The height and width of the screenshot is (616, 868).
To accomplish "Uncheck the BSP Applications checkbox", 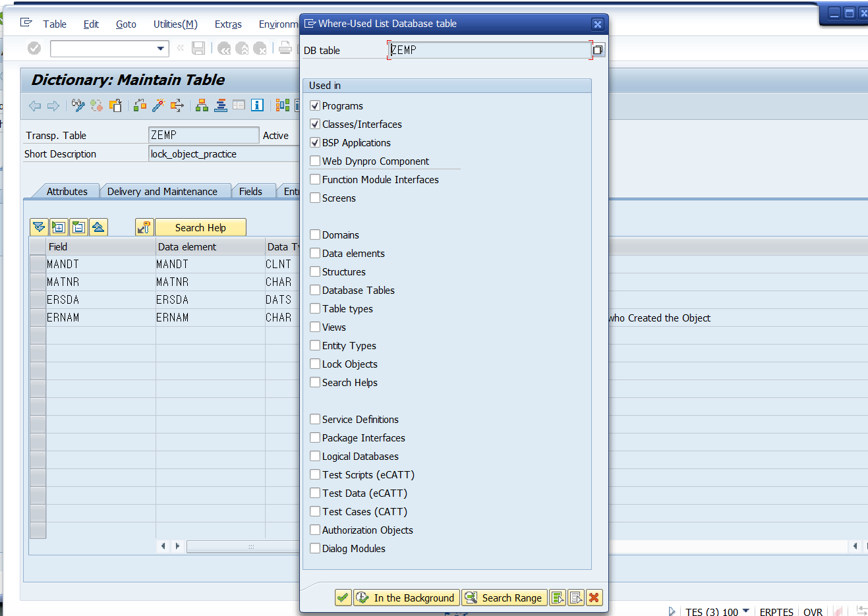I will pyautogui.click(x=315, y=142).
